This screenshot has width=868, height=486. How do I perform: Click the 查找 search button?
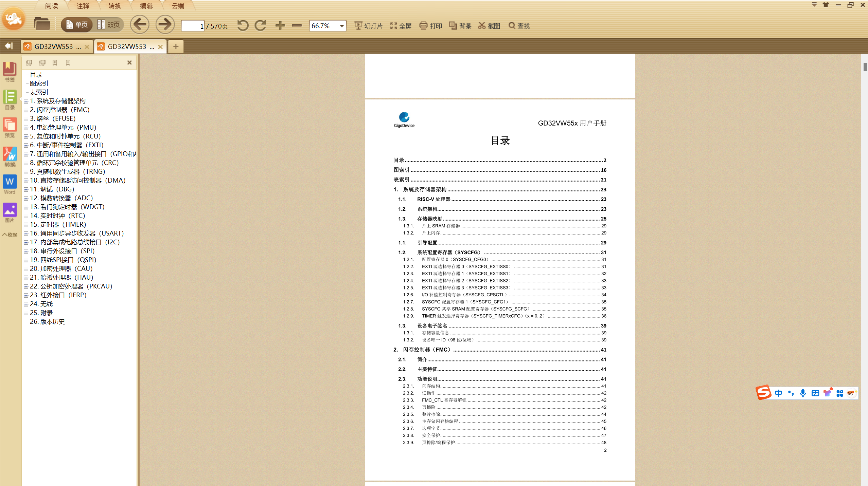click(x=519, y=26)
